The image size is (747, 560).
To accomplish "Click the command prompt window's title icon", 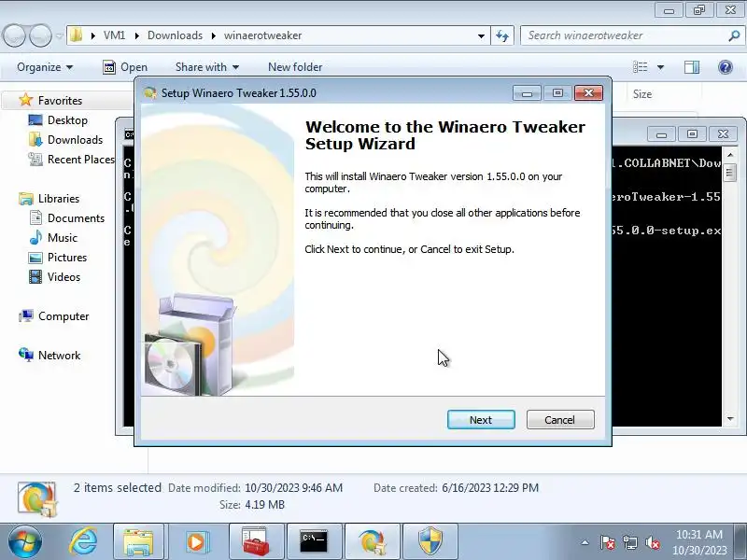I will pos(129,134).
